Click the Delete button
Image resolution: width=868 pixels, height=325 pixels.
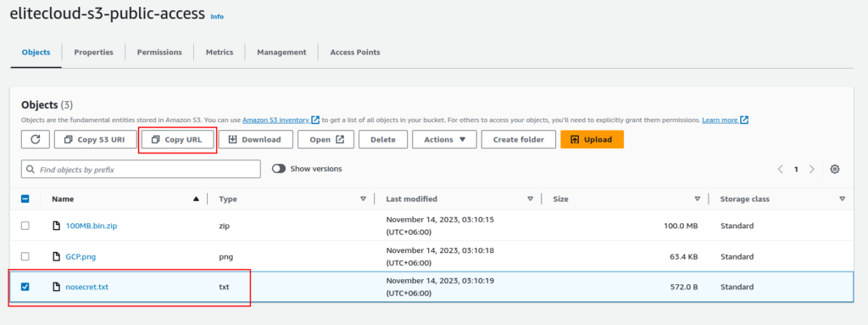click(383, 140)
